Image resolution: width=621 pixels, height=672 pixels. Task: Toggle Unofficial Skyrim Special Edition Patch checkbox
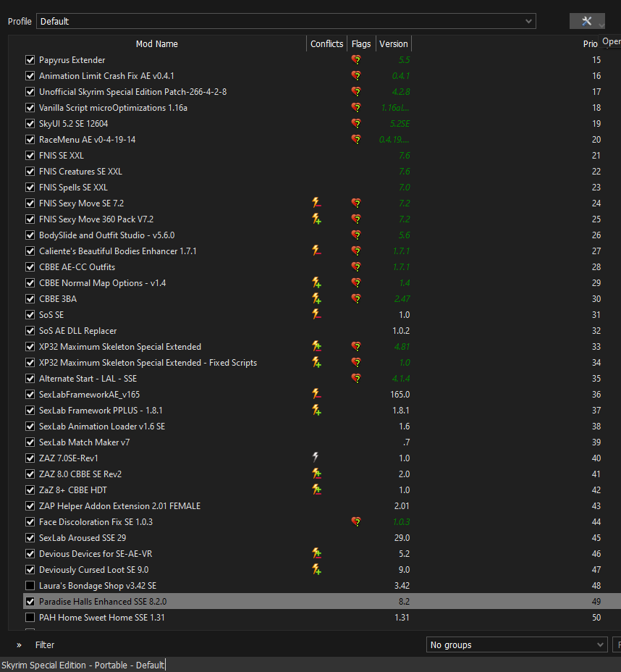30,92
